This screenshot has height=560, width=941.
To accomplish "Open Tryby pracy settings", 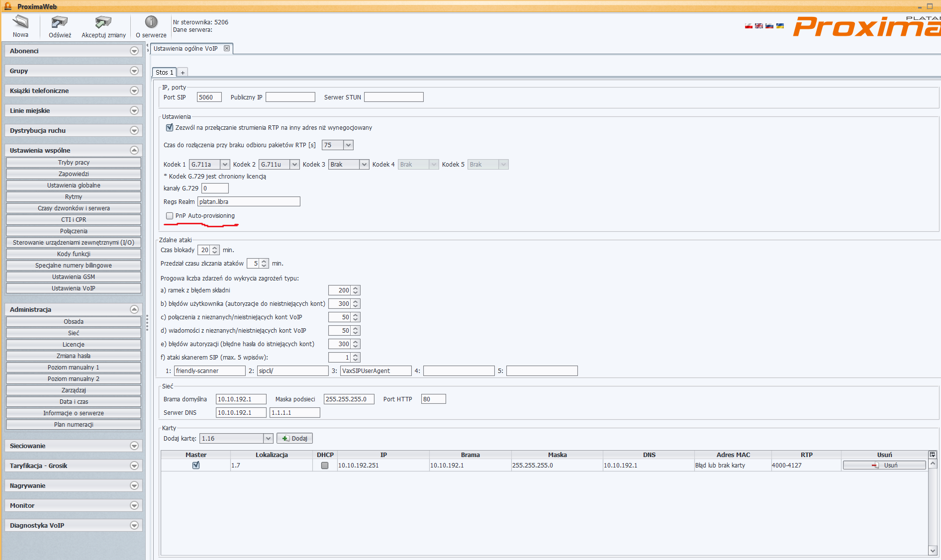I will tap(74, 163).
